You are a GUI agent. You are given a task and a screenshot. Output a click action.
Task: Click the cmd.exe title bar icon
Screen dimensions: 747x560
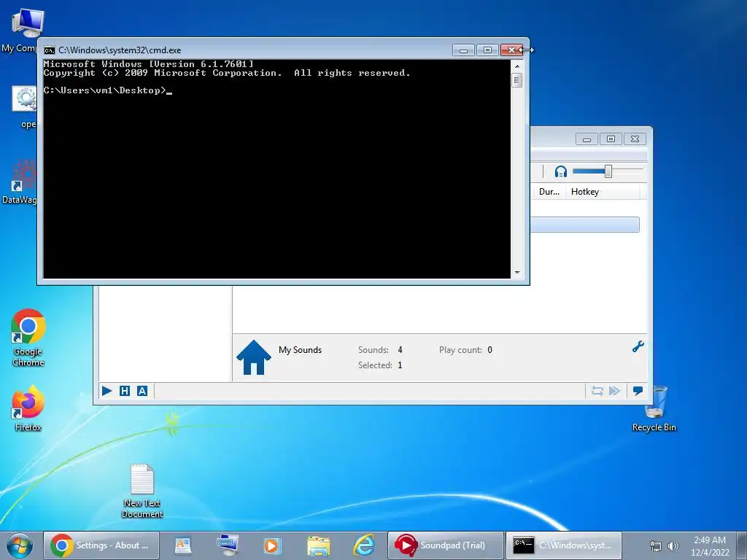point(49,50)
